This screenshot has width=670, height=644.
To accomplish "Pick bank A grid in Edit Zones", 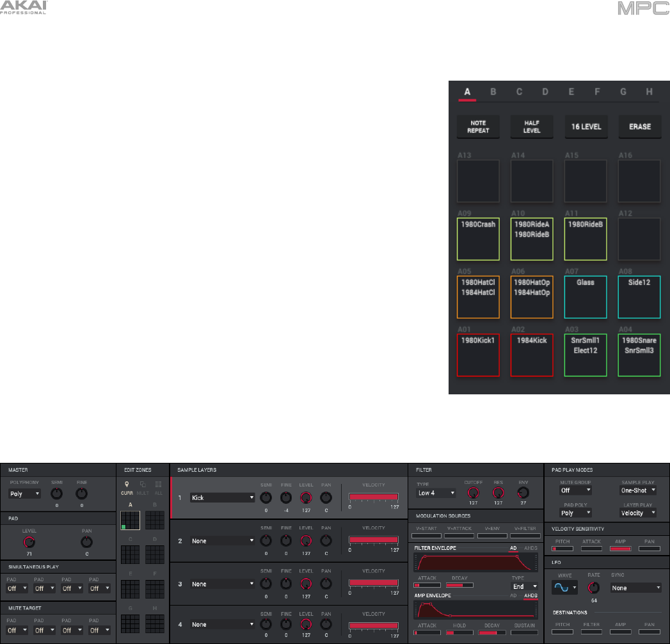I will (x=131, y=520).
